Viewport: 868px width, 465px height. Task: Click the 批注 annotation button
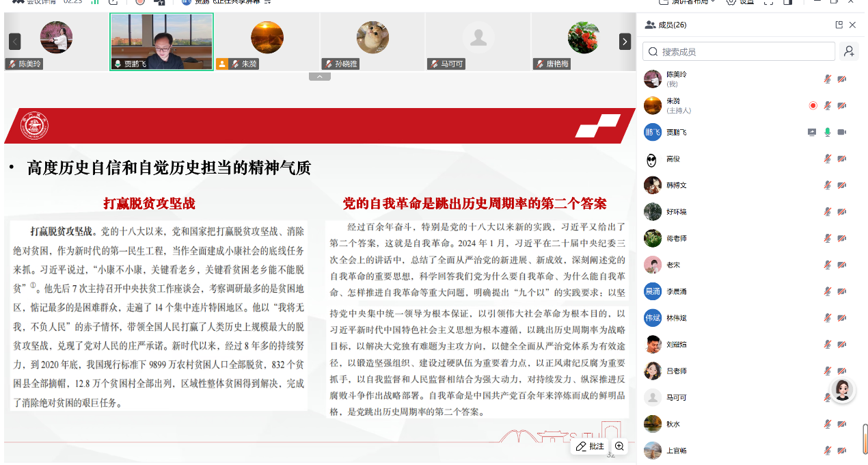[x=591, y=446]
